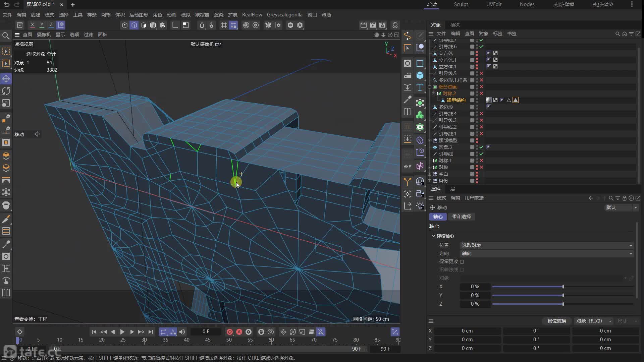Click the spline pen tool icon
644x362 pixels.
point(407,36)
